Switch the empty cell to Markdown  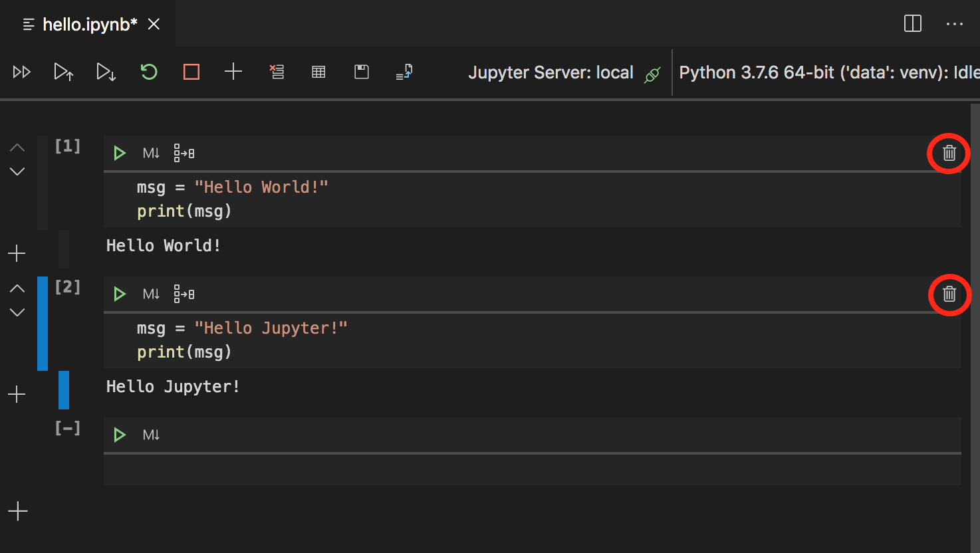click(151, 435)
